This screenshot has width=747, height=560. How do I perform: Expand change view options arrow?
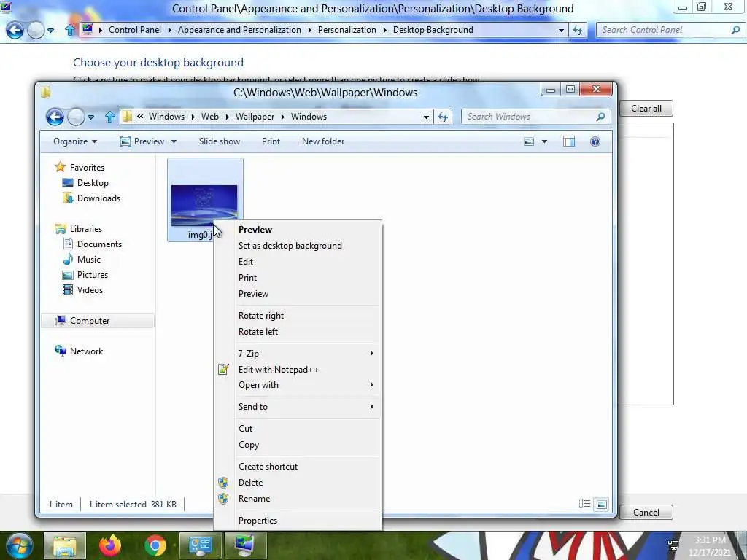(544, 141)
